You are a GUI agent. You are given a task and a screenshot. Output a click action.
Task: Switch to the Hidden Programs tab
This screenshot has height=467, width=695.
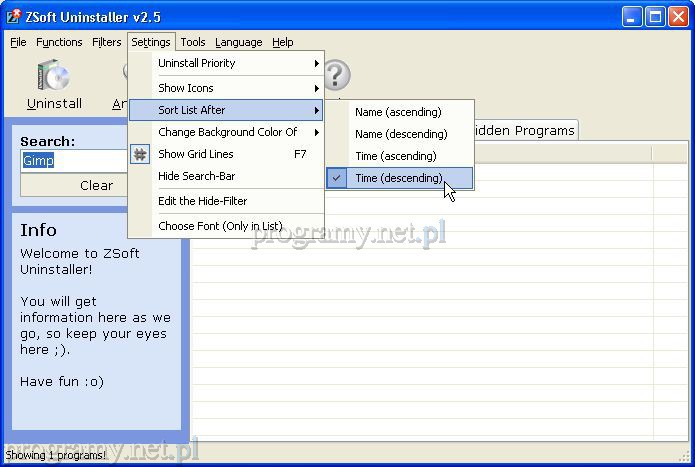(x=523, y=130)
